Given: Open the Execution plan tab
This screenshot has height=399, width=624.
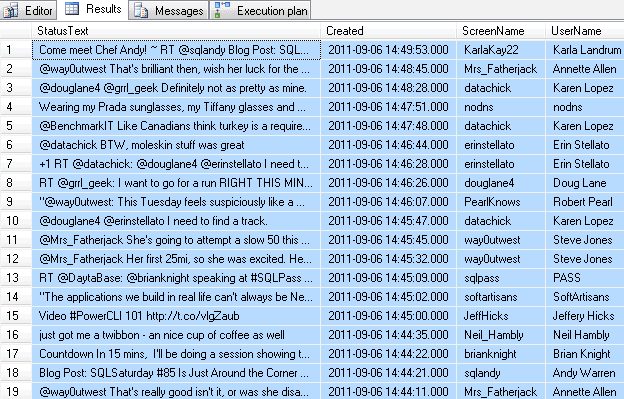Looking at the screenshot, I should (260, 10).
